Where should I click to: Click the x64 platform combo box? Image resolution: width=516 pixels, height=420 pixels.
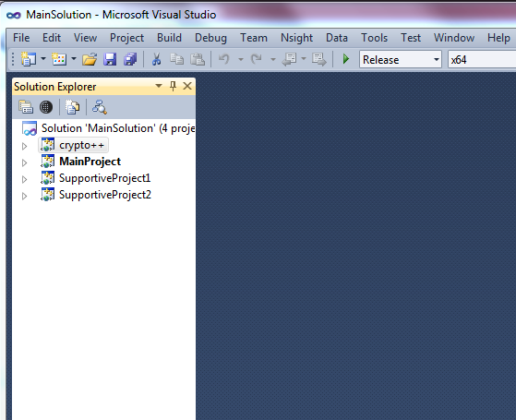pos(482,60)
